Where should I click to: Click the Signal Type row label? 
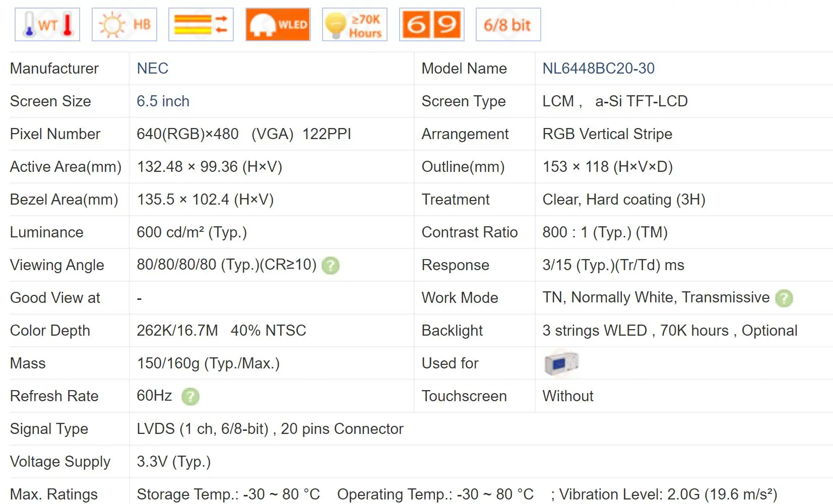[49, 429]
